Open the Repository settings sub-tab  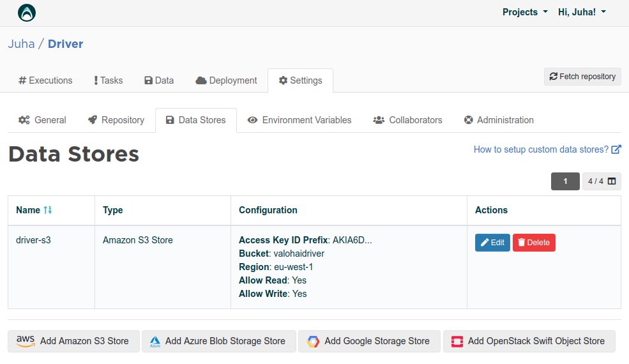pos(116,120)
